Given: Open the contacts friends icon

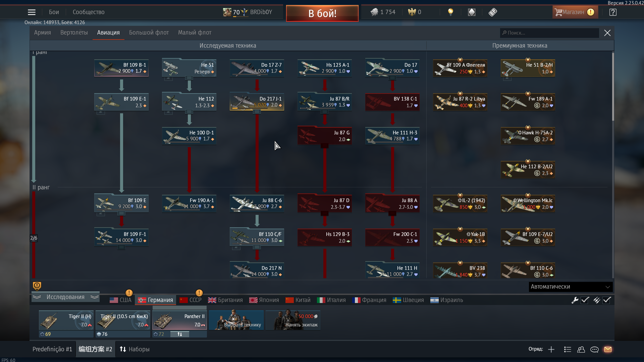Looking at the screenshot, I should [x=581, y=349].
